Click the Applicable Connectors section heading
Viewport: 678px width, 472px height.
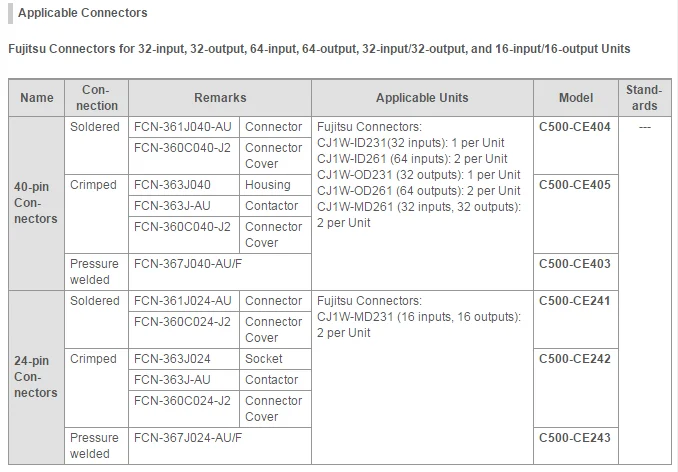[x=82, y=13]
